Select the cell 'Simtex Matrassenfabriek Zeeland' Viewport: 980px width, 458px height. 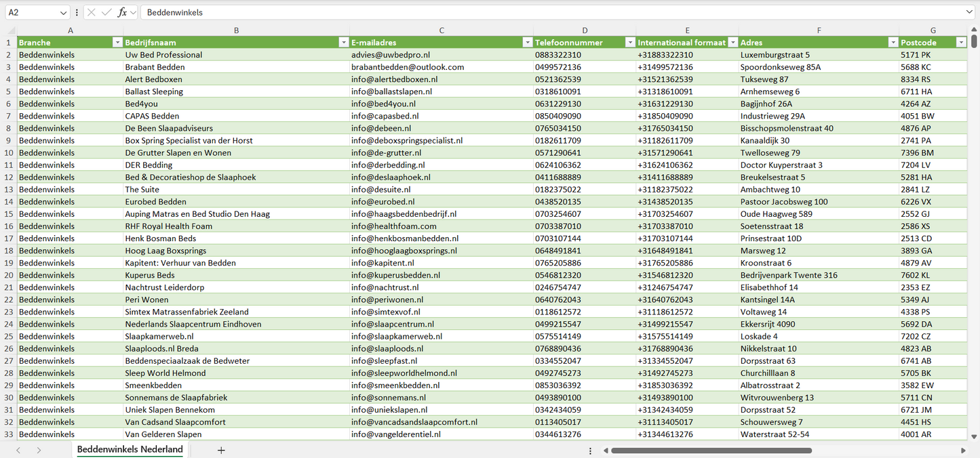[x=236, y=312]
